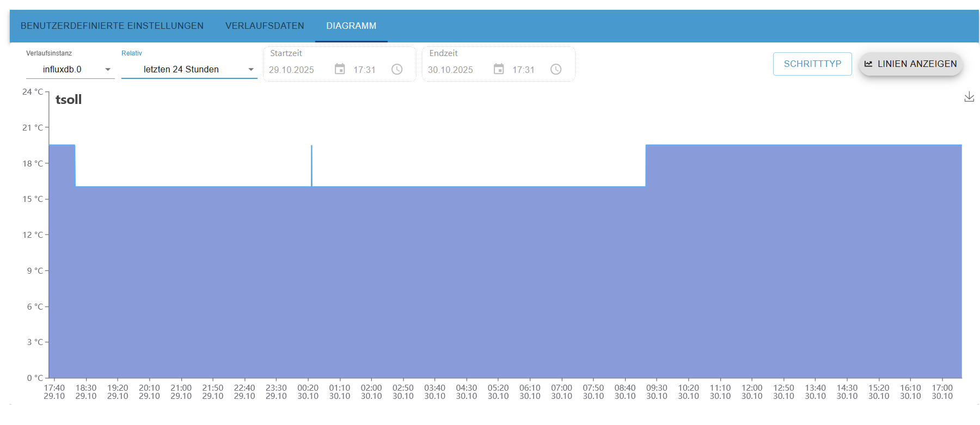The image size is (980, 425).
Task: Click the Startzeit time field 17:31
Action: (x=364, y=70)
